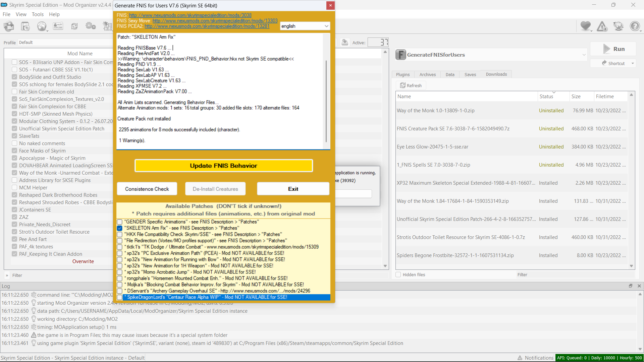Toggle the Hidden files checkbox
644x362 pixels.
click(x=398, y=275)
